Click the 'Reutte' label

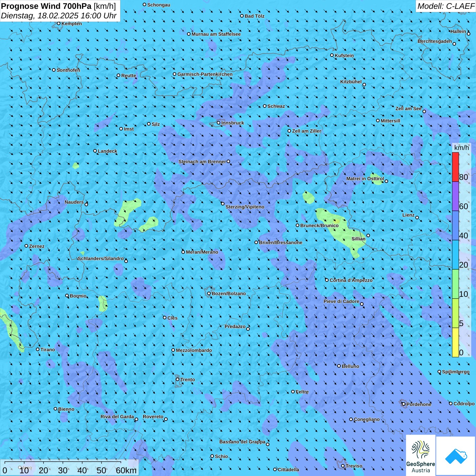coord(129,75)
